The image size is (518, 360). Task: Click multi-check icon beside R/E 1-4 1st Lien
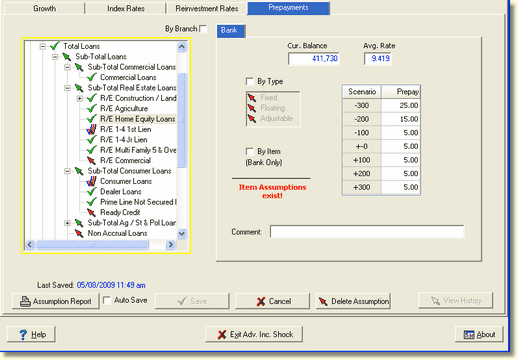(x=91, y=129)
